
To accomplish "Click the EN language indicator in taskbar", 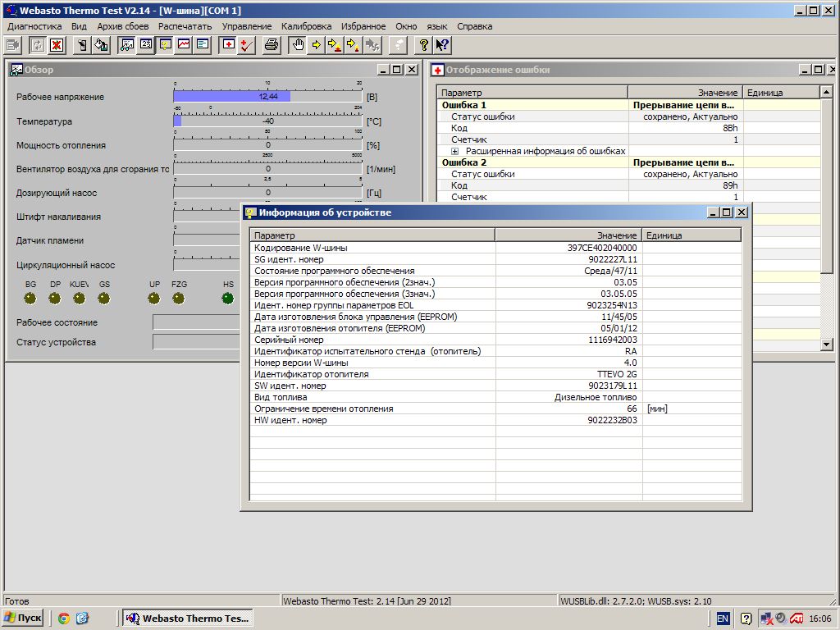I will [723, 619].
